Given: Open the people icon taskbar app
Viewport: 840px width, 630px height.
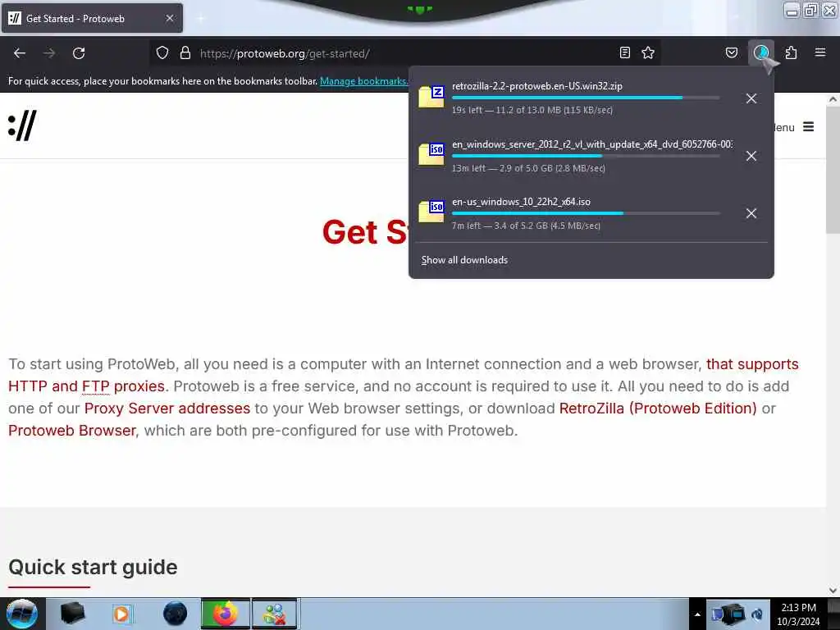Looking at the screenshot, I should pyautogui.click(x=274, y=614).
